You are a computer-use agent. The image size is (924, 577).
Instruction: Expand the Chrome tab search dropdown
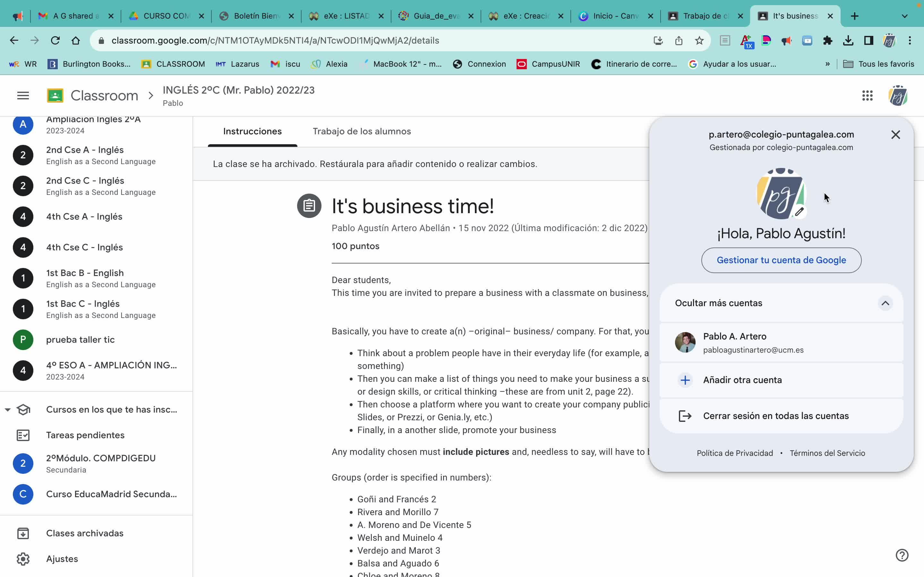904,16
